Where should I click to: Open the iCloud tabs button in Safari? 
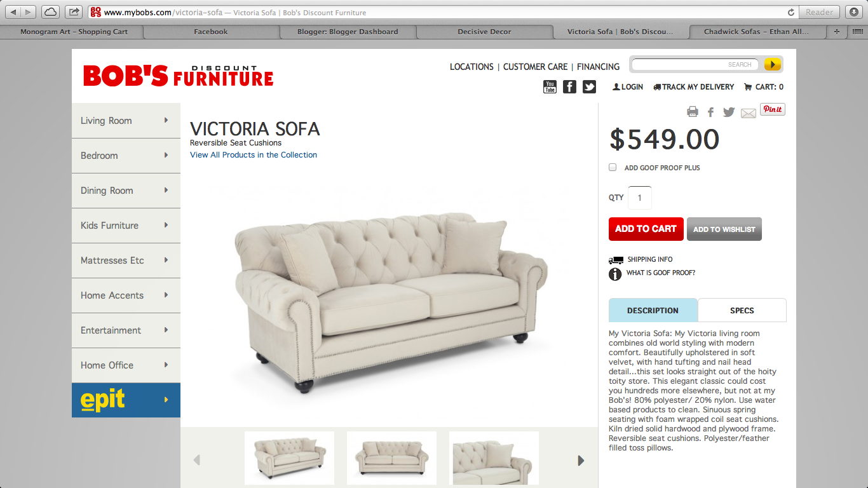(x=50, y=12)
